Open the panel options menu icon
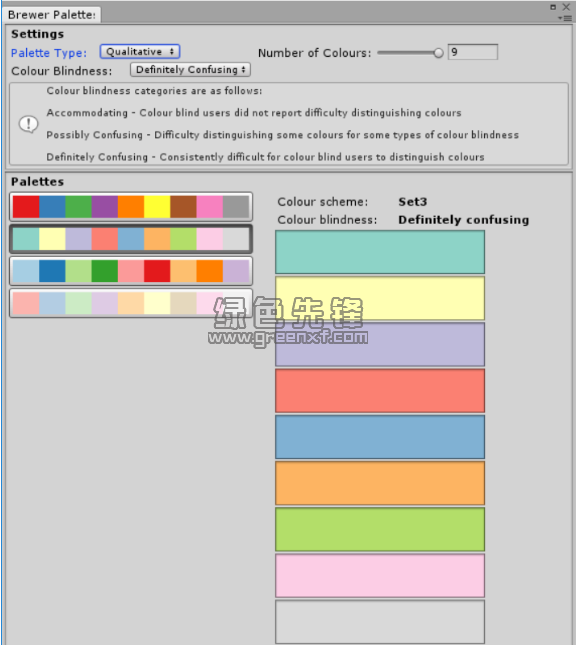Image resolution: width=576 pixels, height=645 pixels. tap(565, 18)
